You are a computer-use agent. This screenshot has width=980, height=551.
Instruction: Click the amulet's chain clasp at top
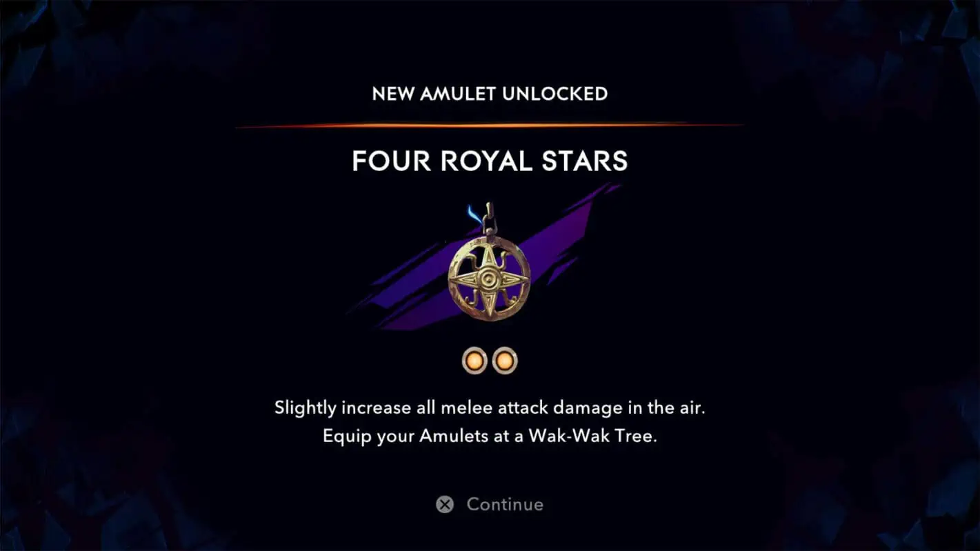pyautogui.click(x=489, y=219)
